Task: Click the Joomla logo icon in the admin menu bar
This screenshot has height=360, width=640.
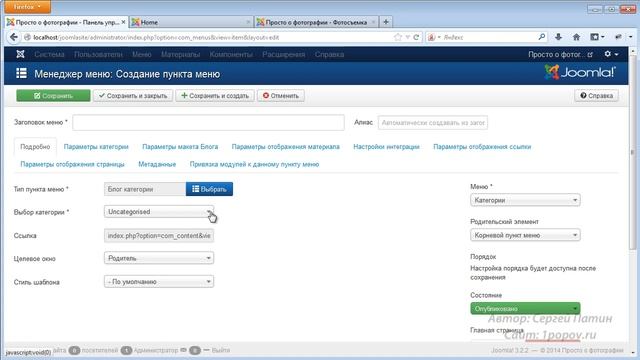Action: (20, 54)
